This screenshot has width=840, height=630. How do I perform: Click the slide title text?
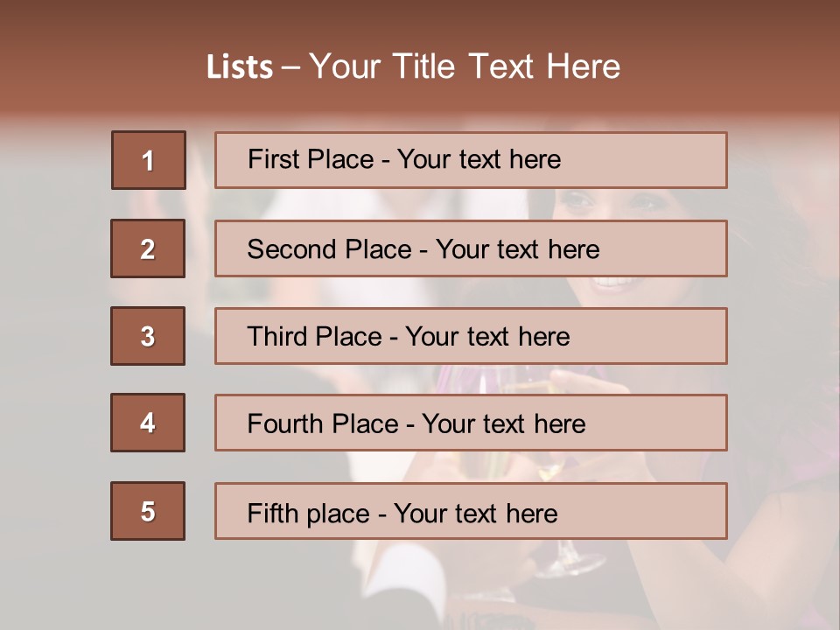point(413,66)
